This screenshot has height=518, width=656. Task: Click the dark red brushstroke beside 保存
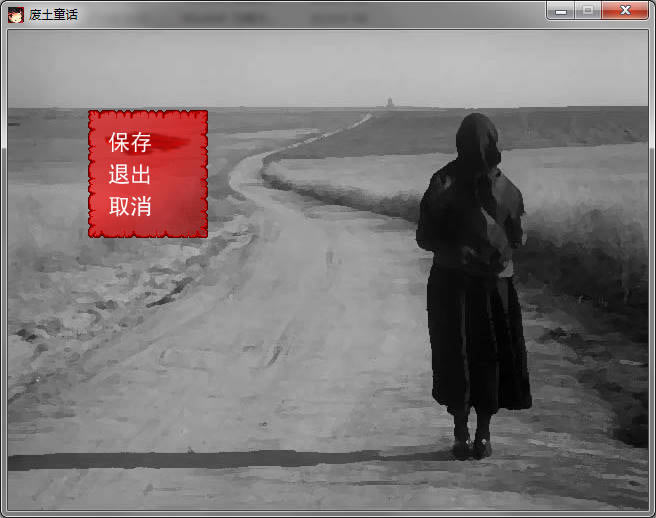click(169, 144)
